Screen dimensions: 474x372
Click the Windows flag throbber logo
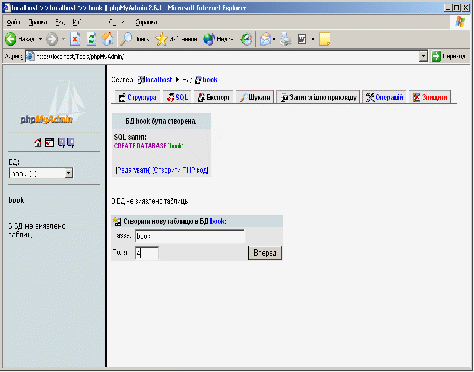[x=461, y=22]
